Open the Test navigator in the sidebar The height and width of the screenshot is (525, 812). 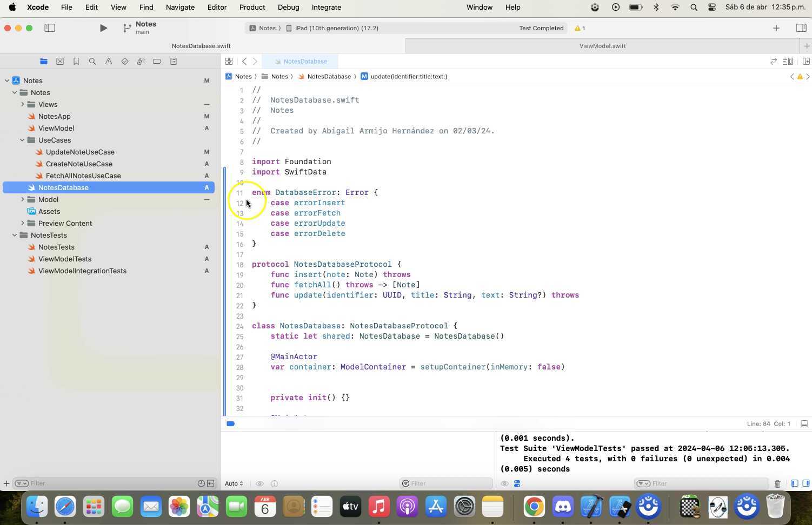[x=125, y=61]
